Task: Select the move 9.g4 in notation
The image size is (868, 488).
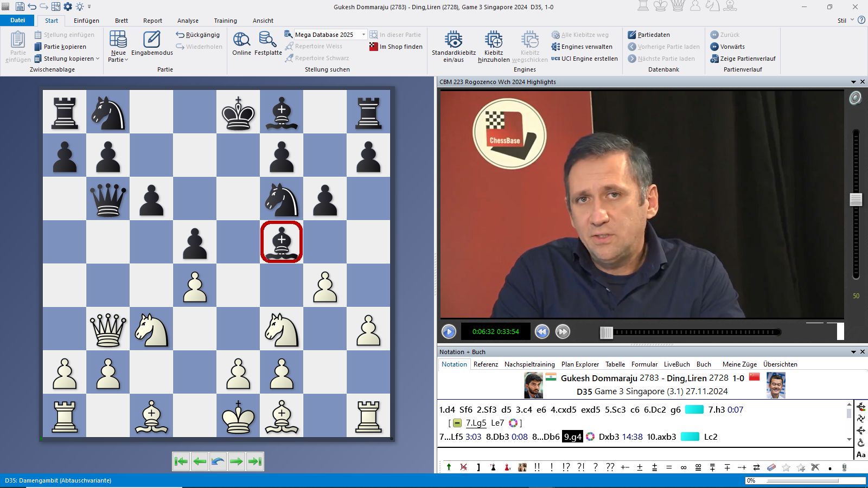Action: [572, 436]
